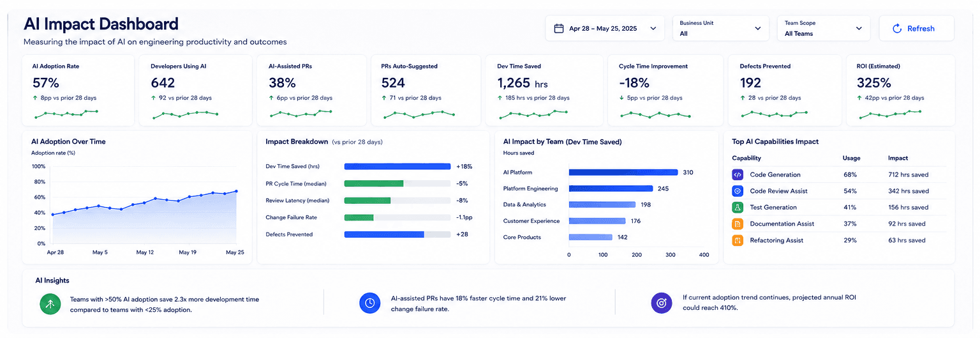Click the Documentation Assist icon
This screenshot has height=338, width=980.
pyautogui.click(x=738, y=224)
